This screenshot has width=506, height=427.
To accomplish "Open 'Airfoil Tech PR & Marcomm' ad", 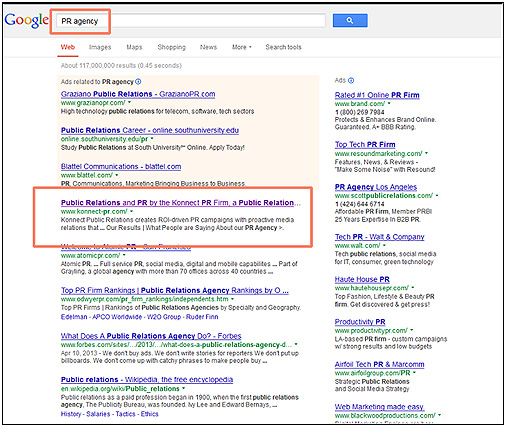I will click(379, 364).
